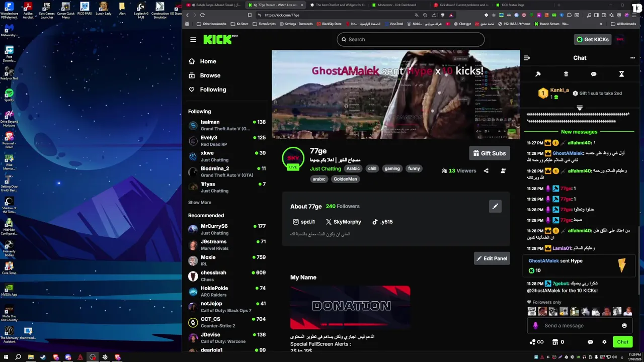This screenshot has height=362, width=644.
Task: Open NVIDIA App desktop shortcut
Action: click(9, 290)
